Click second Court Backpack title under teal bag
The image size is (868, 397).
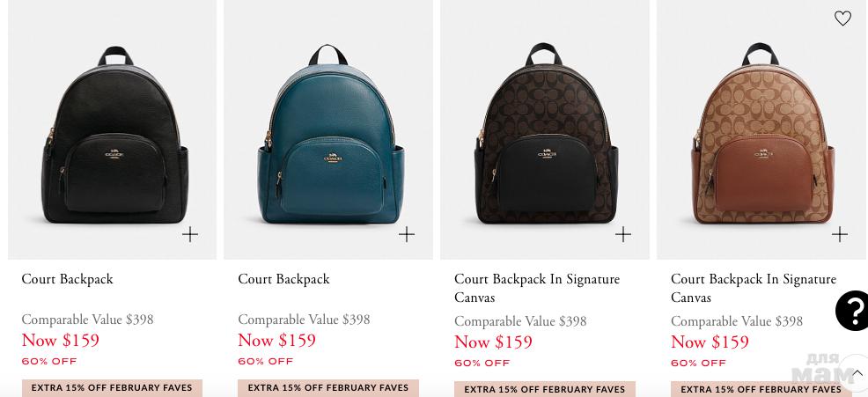click(x=283, y=279)
